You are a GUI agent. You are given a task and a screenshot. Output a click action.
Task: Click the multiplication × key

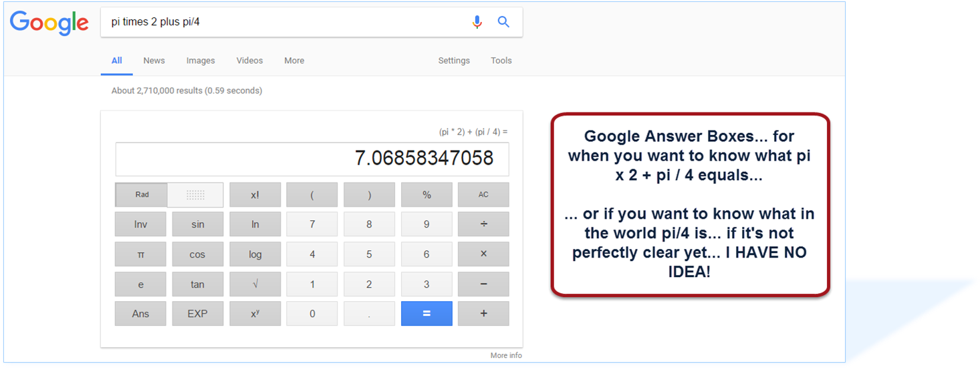(x=483, y=254)
